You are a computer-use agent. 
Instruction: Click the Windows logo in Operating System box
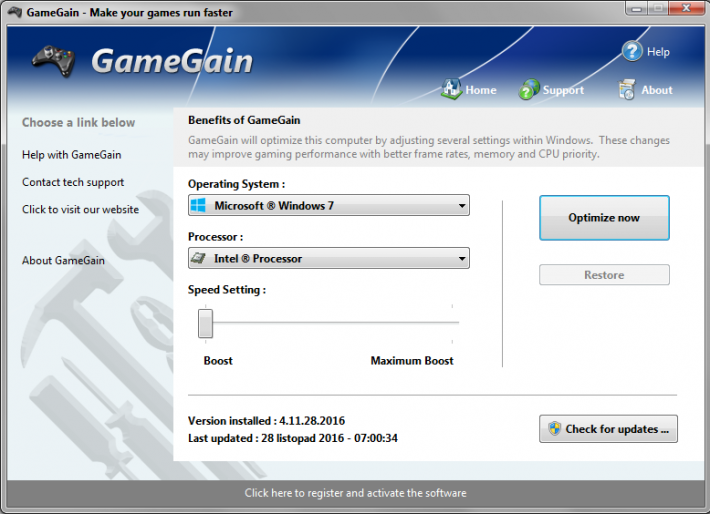(198, 205)
